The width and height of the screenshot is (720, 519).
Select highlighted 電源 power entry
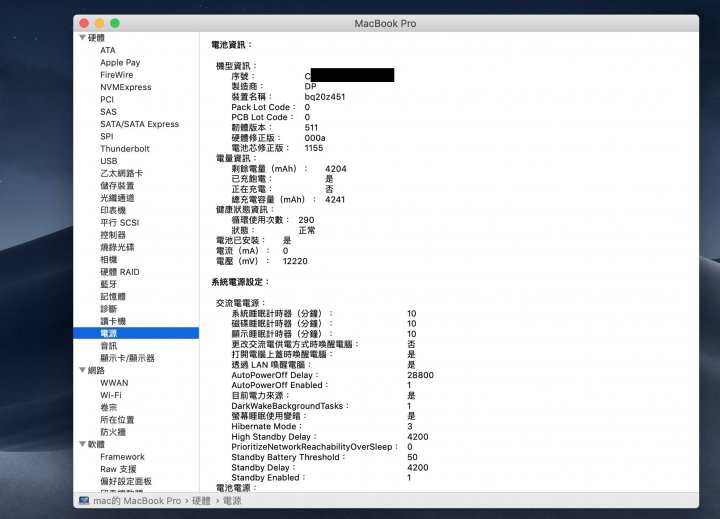(x=136, y=333)
